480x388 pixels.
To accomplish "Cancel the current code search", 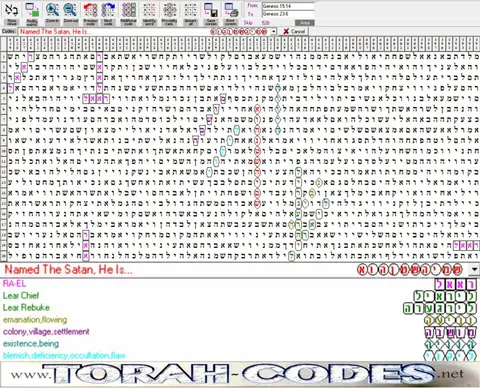I will 294,31.
